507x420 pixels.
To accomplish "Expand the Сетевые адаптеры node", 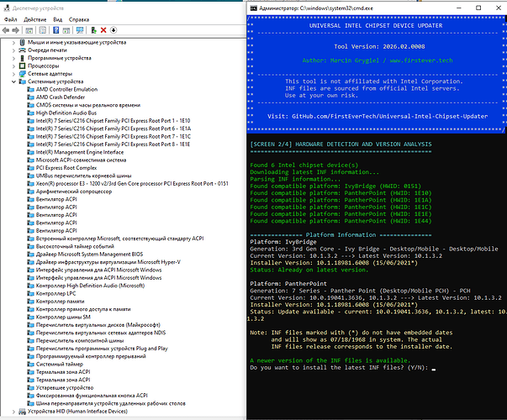I will (x=13, y=74).
